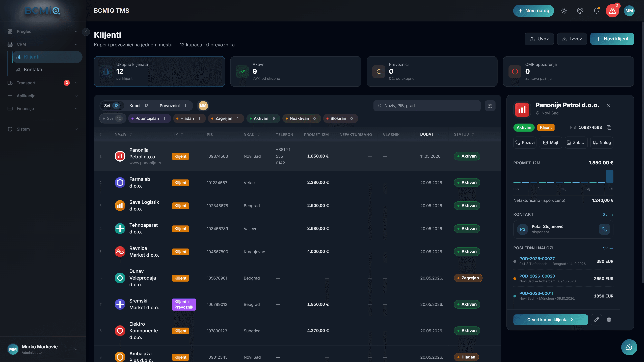Expand the Transport sidebar section
The height and width of the screenshot is (362, 644).
pos(43,83)
